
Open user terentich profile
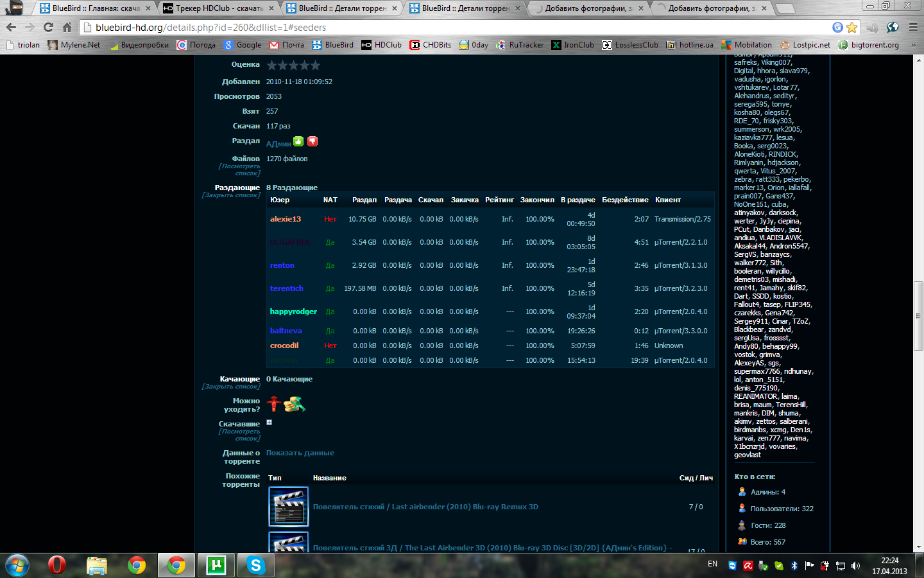point(287,288)
